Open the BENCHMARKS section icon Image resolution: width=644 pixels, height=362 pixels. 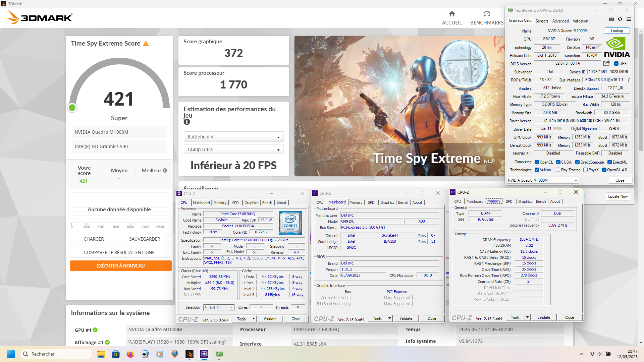tap(487, 14)
